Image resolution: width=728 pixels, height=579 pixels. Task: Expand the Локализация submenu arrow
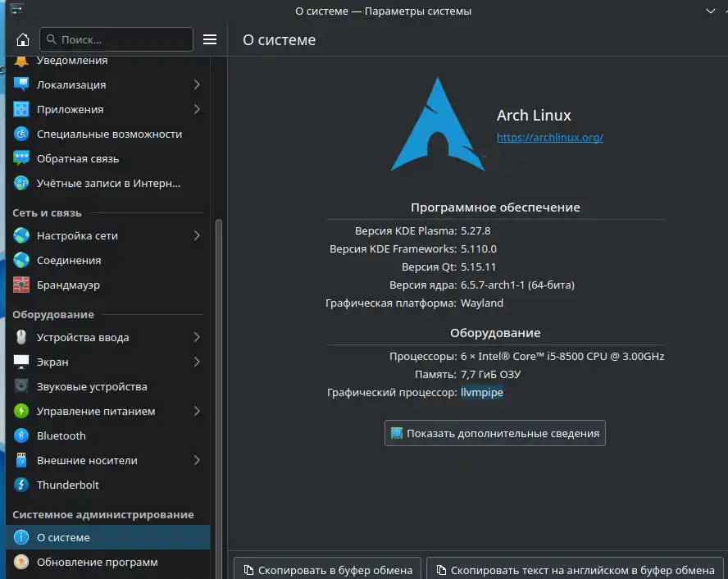197,84
